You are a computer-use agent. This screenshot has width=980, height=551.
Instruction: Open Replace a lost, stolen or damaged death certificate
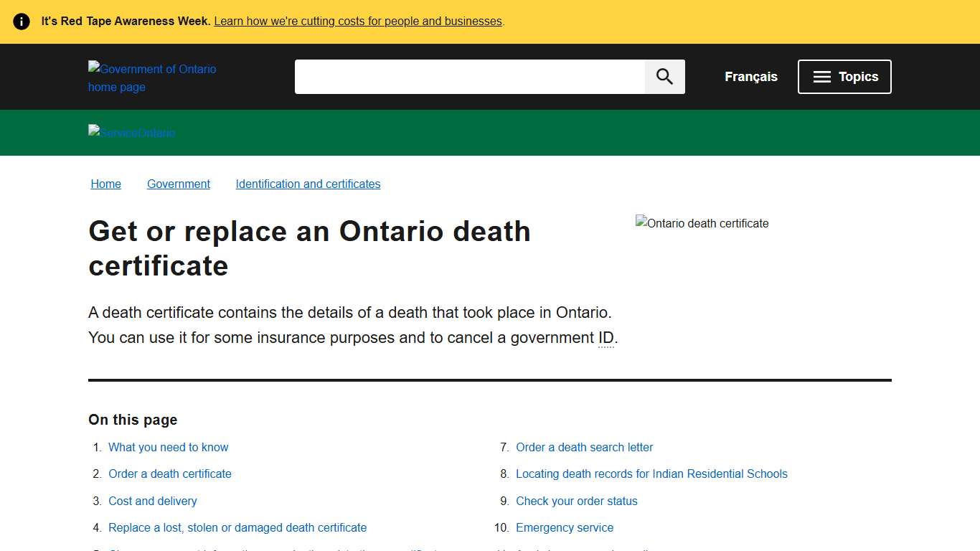pos(237,527)
